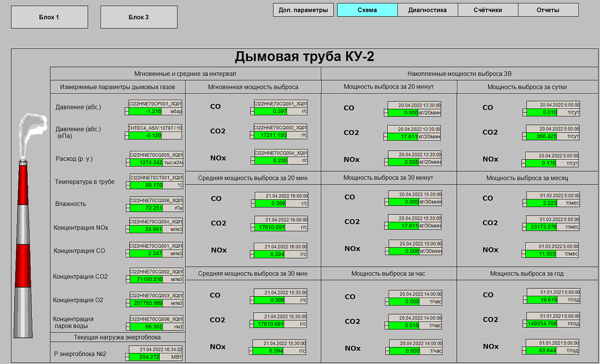Viewport: 600px width, 364px height.
Task: Open the Диагностика tab
Action: pos(427,10)
